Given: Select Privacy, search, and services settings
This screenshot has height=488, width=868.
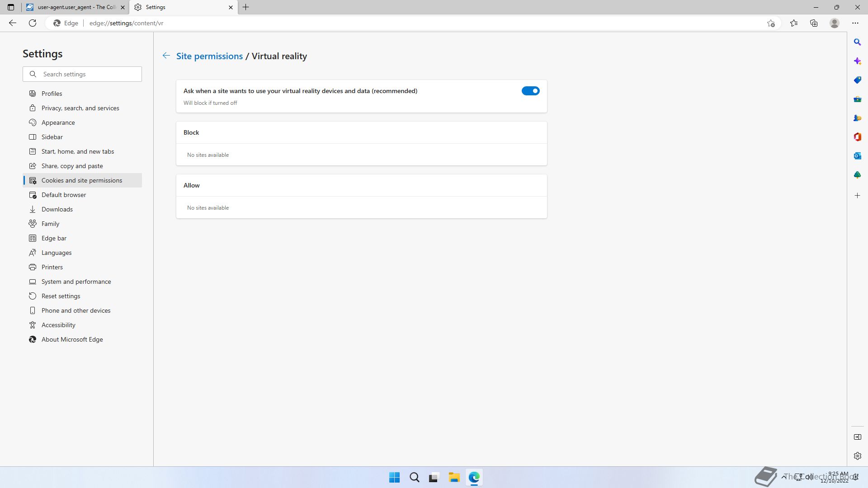Looking at the screenshot, I should pyautogui.click(x=80, y=108).
